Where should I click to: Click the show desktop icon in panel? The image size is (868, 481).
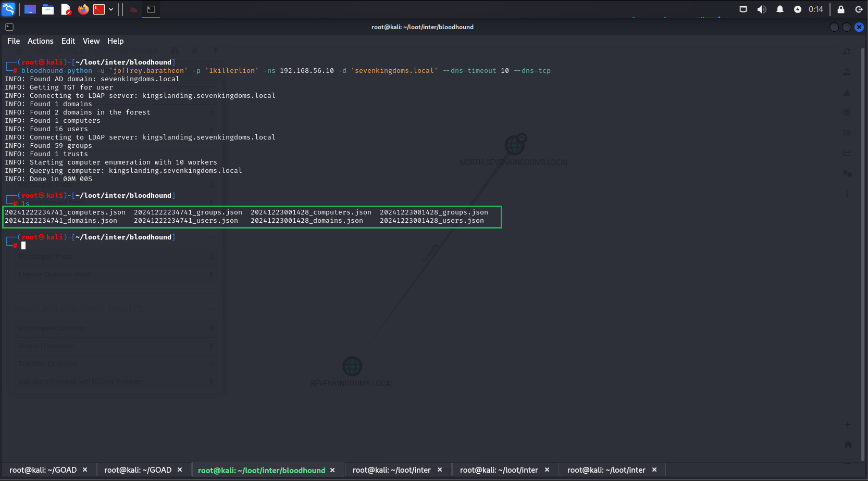pos(30,9)
